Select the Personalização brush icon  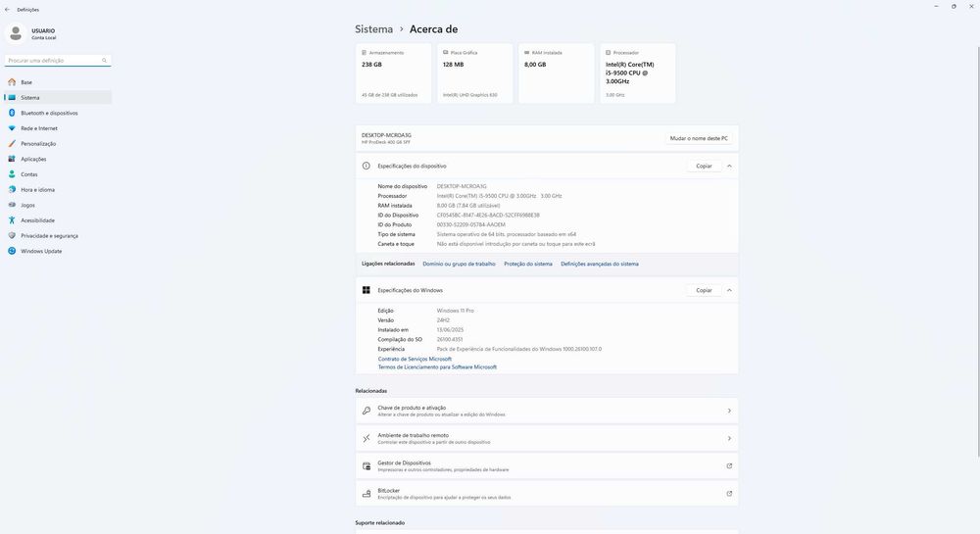(x=12, y=144)
